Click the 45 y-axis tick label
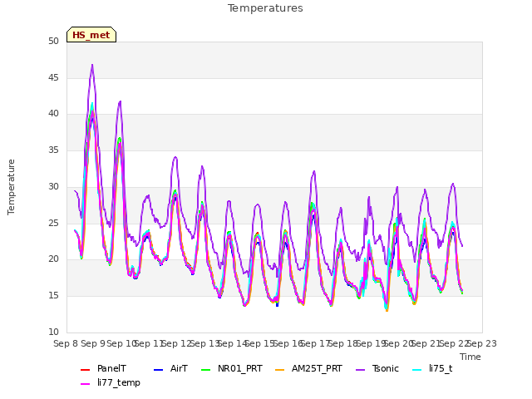The width and height of the screenshot is (532, 399). point(53,77)
